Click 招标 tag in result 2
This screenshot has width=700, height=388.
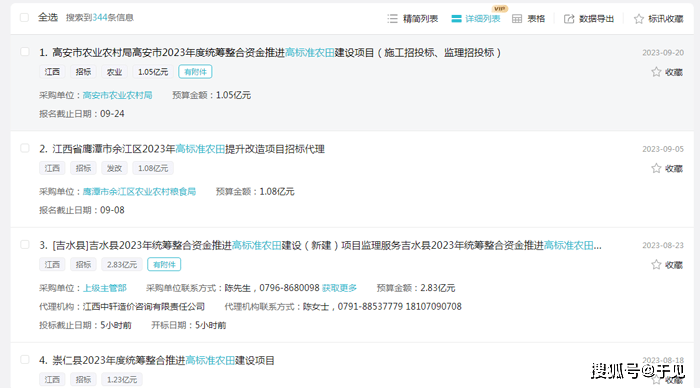83,168
